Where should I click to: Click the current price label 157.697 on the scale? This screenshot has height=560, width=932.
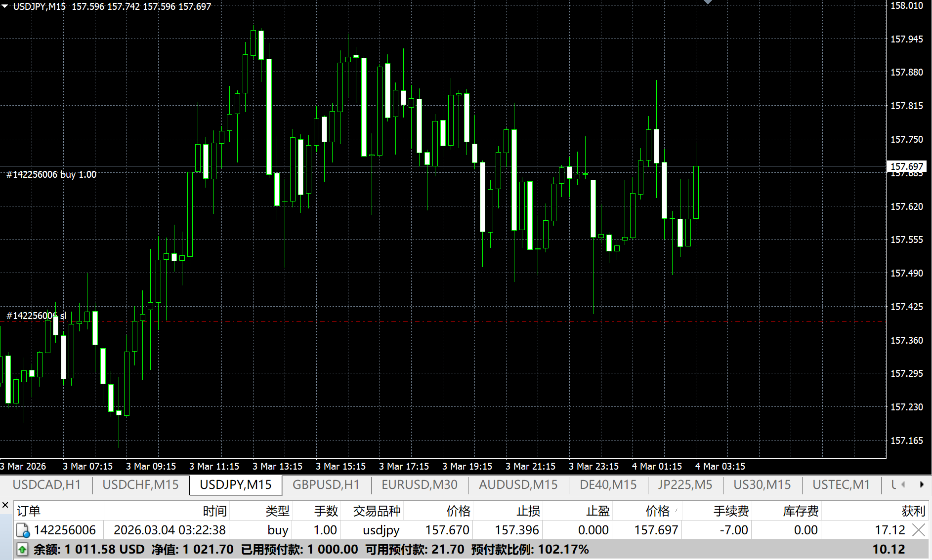point(906,166)
